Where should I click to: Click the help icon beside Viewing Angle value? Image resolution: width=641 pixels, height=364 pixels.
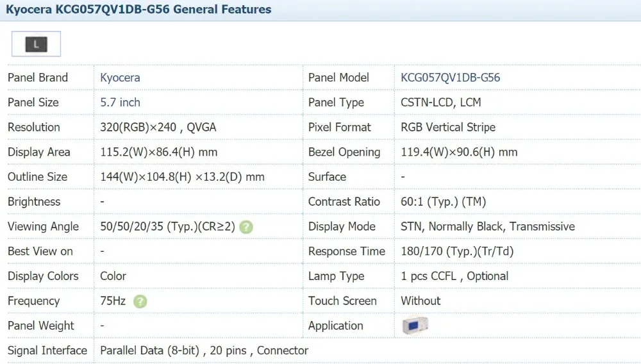point(246,227)
